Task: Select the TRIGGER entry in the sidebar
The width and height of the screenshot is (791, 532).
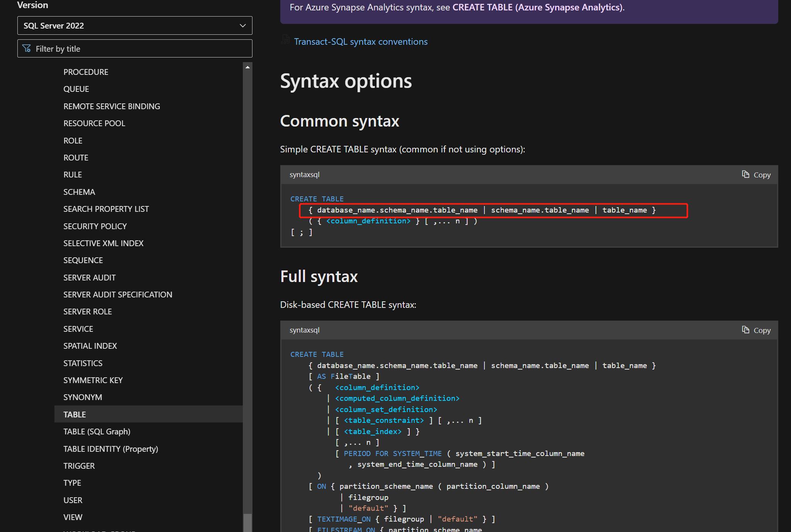Action: coord(79,466)
